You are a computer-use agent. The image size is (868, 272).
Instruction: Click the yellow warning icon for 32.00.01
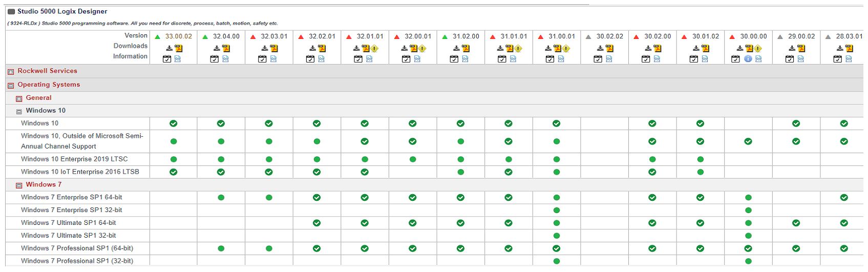pos(422,49)
